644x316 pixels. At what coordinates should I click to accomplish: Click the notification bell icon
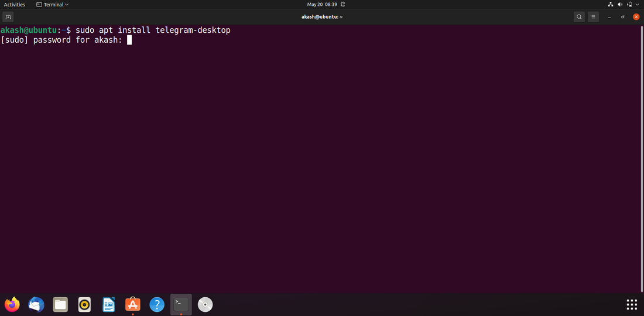click(x=342, y=5)
